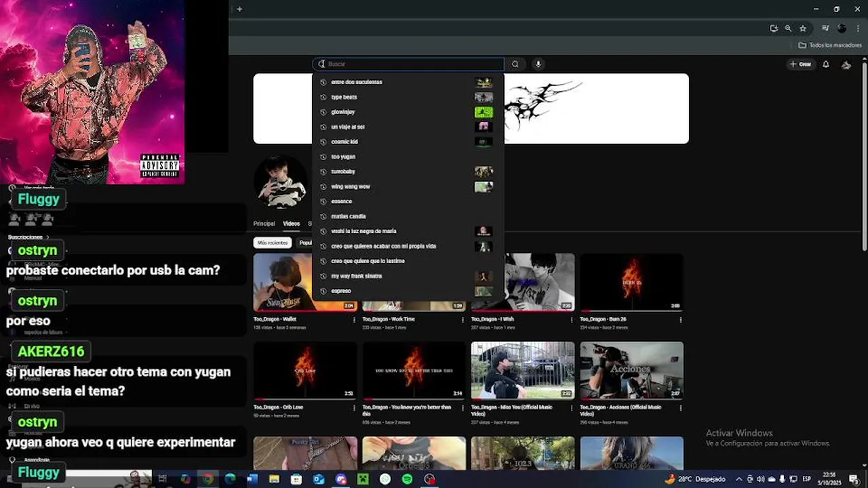Open the 'Too_Dragon - Burn 26' video thumbnail
The height and width of the screenshot is (488, 868).
pyautogui.click(x=631, y=282)
